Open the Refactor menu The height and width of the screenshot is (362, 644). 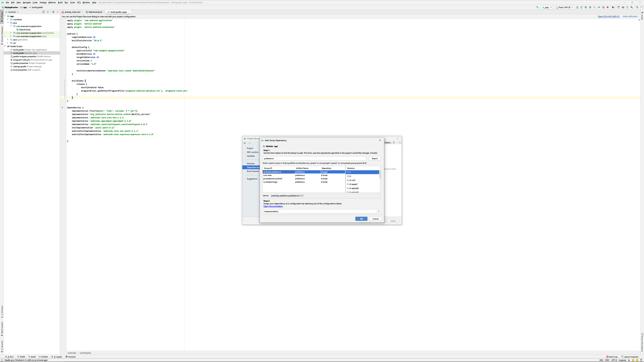[x=52, y=3]
